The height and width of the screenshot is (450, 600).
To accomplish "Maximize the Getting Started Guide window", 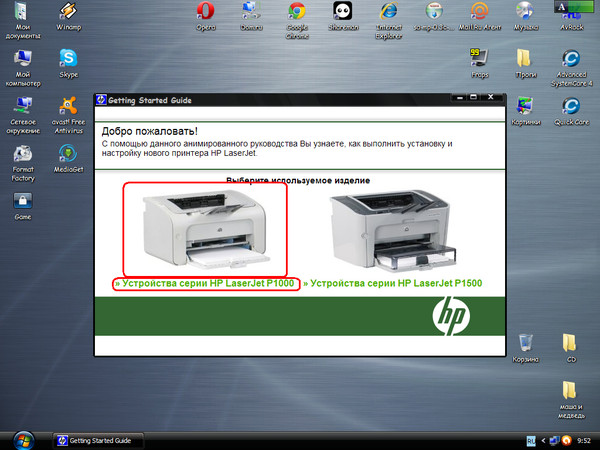I will tap(473, 98).
